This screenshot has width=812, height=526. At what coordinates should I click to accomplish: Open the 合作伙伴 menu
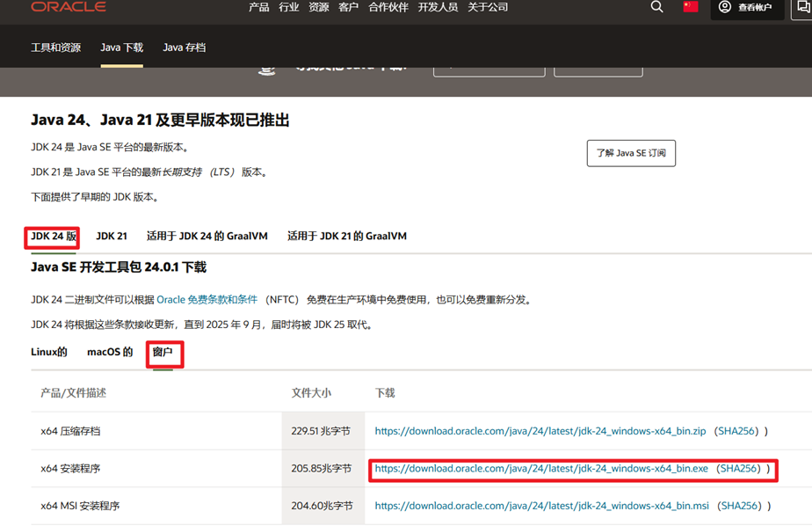pyautogui.click(x=388, y=7)
